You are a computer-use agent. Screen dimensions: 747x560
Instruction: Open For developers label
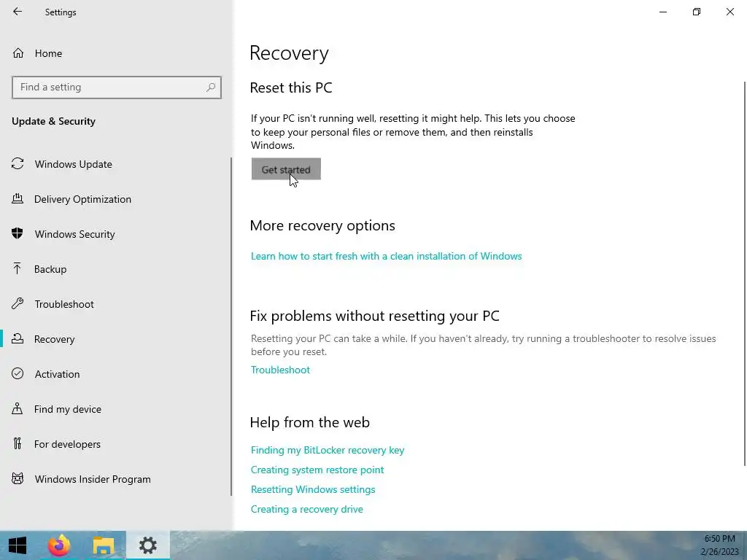[x=67, y=444]
